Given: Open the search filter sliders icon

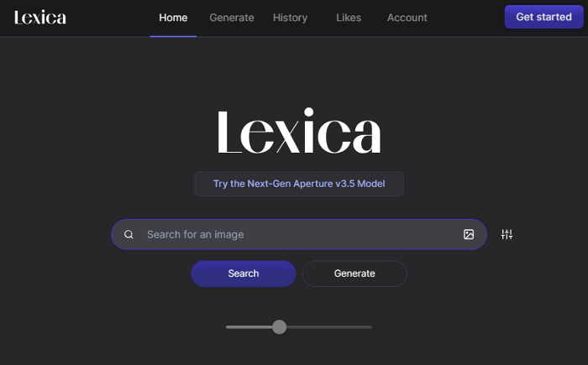Looking at the screenshot, I should (x=507, y=234).
